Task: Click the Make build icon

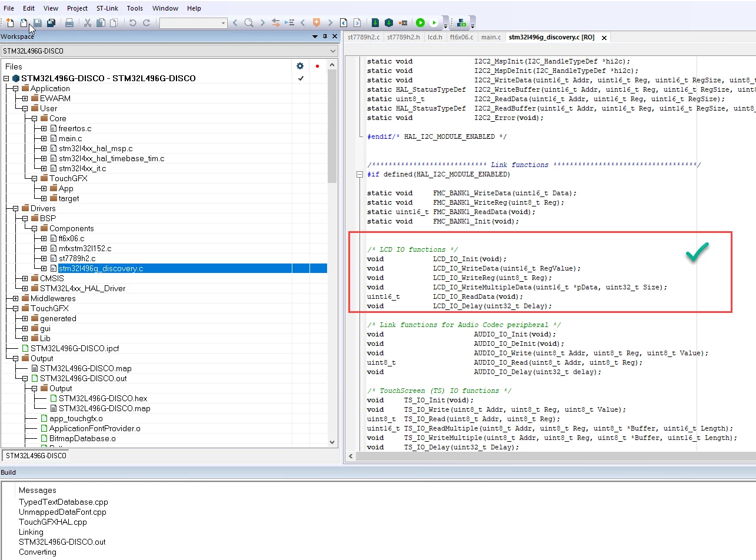Action: (x=389, y=23)
